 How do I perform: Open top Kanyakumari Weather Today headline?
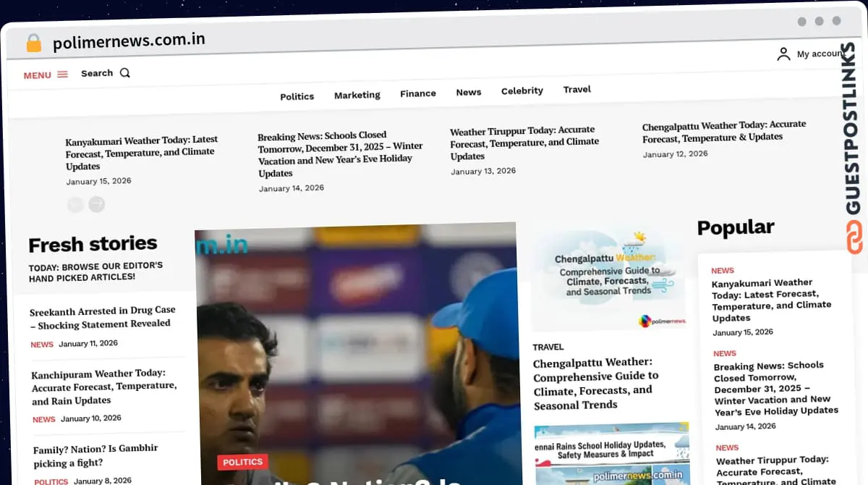(x=142, y=152)
